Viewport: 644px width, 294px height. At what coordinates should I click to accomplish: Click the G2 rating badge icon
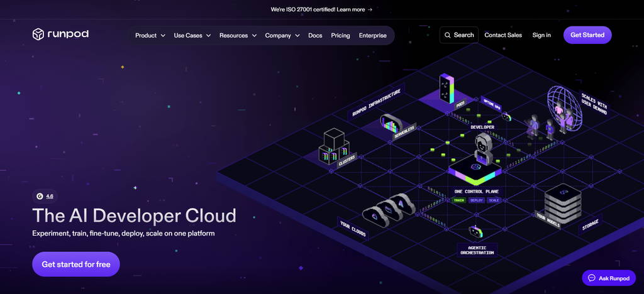40,197
